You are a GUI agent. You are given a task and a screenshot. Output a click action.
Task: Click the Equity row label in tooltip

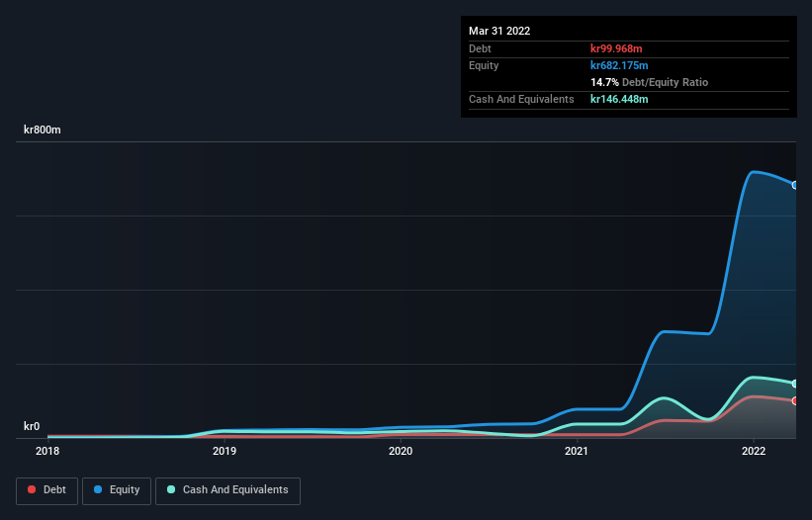pos(484,65)
